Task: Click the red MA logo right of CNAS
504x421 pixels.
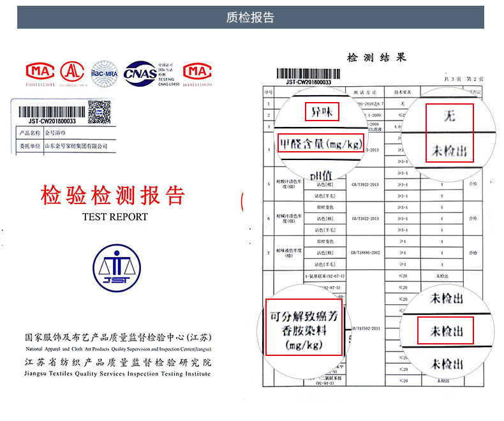Action: (197, 71)
